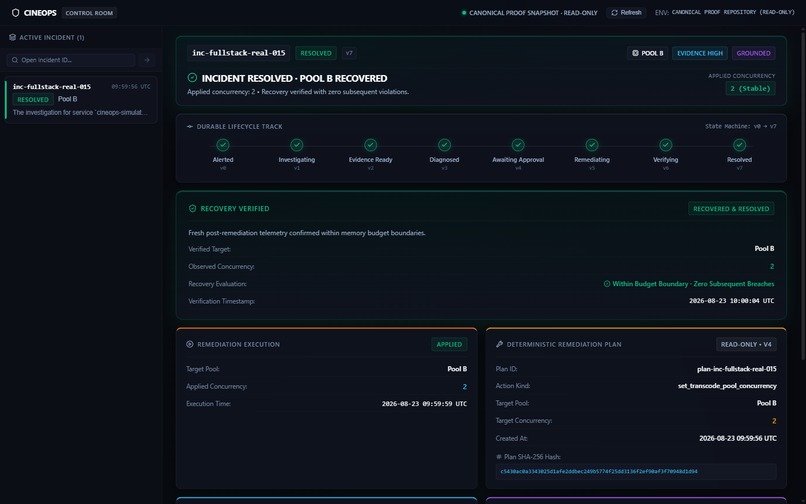
Task: Click the ENV Canonical Proof Repository label
Action: (x=724, y=12)
